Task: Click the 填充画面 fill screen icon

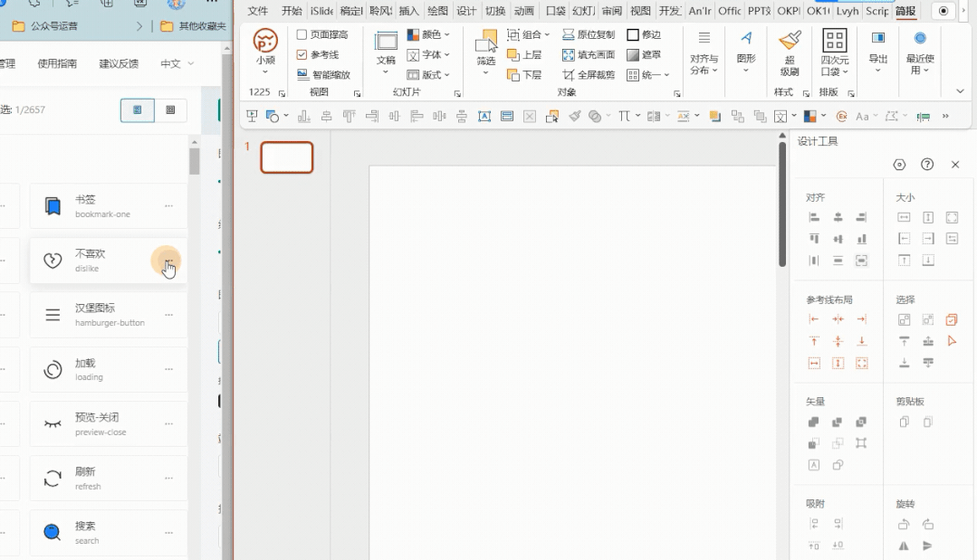Action: tap(569, 55)
